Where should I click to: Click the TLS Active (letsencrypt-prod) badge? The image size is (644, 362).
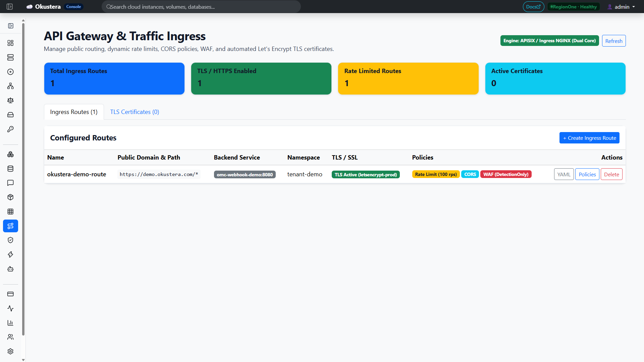366,175
